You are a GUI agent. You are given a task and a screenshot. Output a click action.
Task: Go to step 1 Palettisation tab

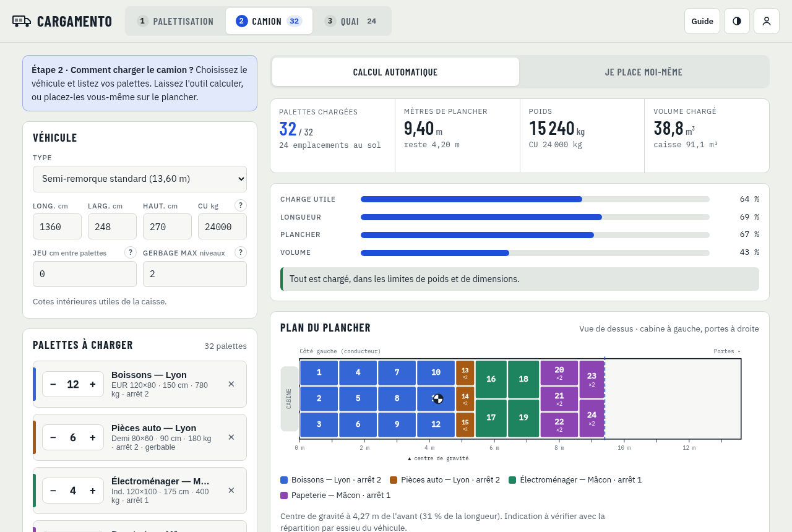175,21
